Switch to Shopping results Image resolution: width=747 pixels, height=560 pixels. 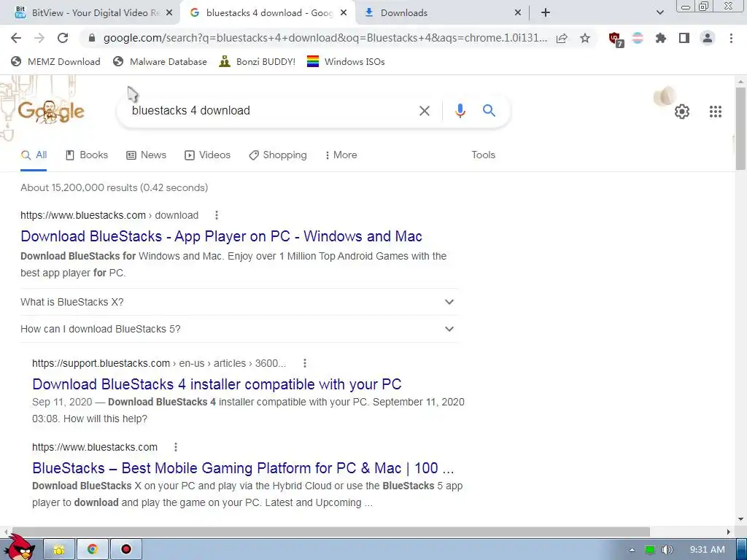click(278, 155)
